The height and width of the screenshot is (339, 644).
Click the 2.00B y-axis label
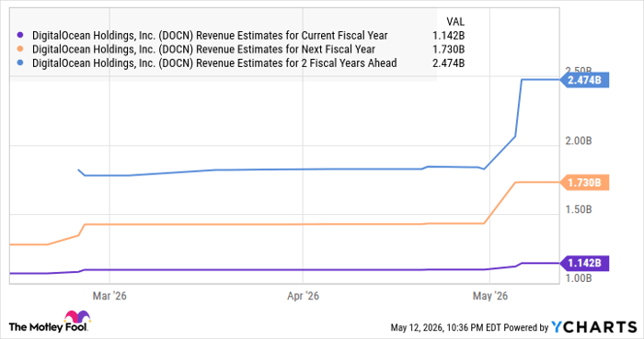[x=579, y=141]
